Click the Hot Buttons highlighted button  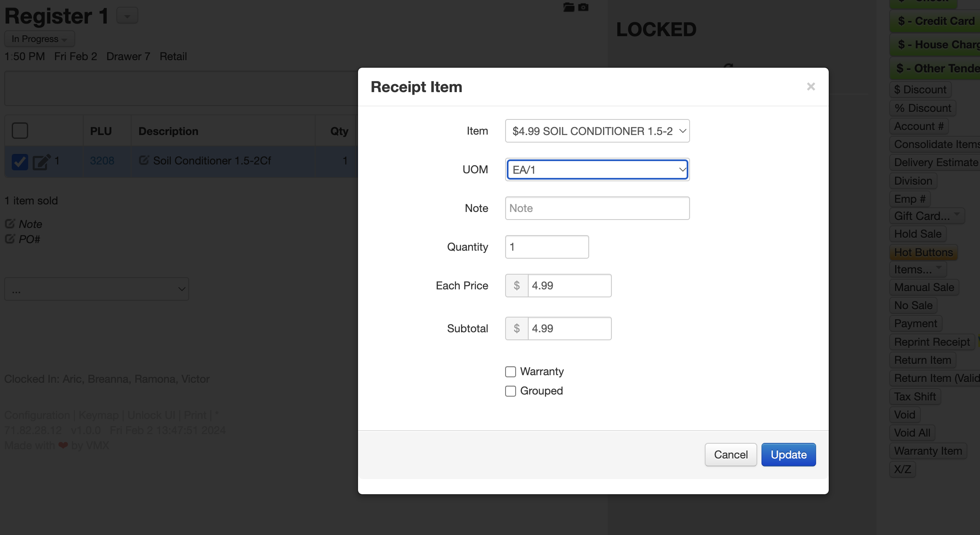click(923, 252)
